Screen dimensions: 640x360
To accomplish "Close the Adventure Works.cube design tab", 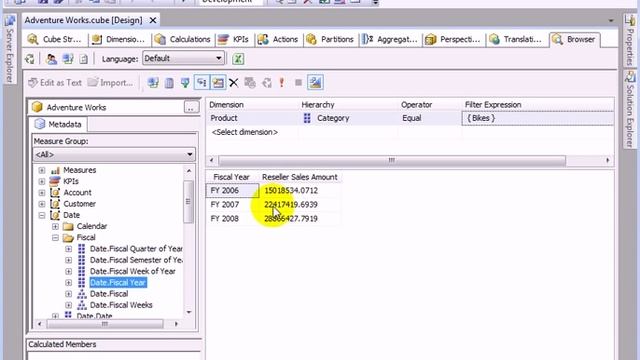I will coord(153,20).
